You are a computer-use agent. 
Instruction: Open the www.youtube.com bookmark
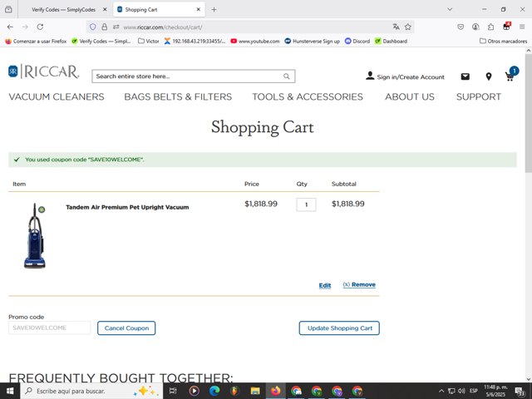255,41
